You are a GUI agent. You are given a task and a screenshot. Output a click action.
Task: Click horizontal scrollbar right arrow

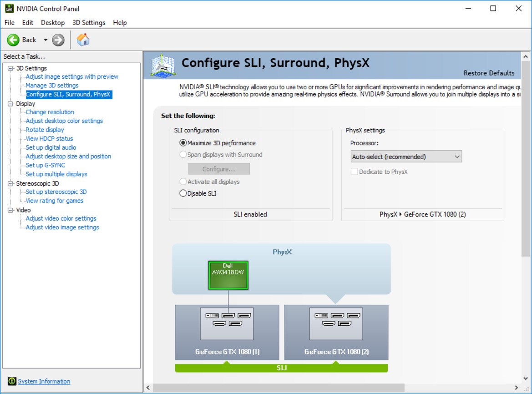(x=516, y=388)
